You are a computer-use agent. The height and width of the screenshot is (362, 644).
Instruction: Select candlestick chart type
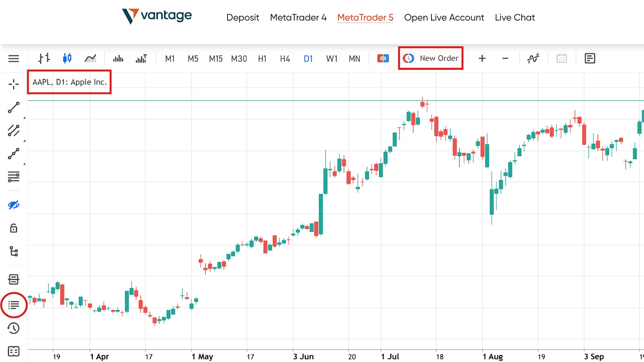tap(67, 58)
